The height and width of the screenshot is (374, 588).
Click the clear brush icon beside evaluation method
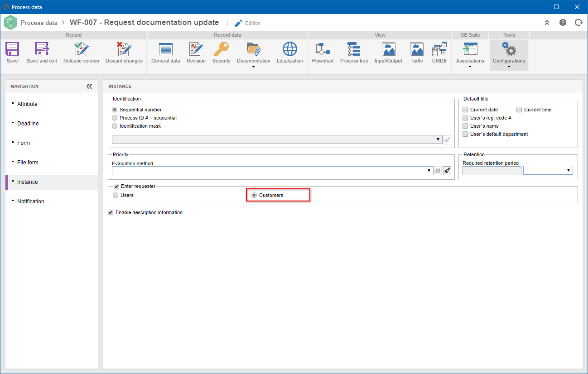(x=448, y=171)
